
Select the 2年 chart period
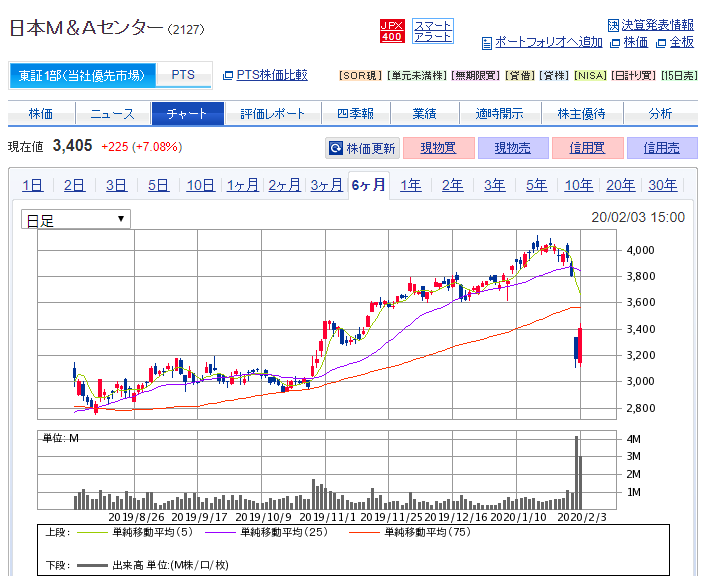coord(452,185)
